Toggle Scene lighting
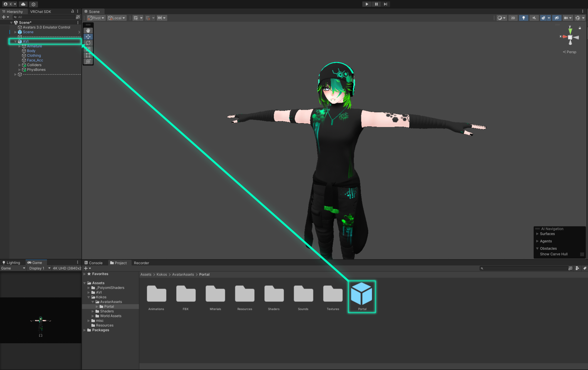This screenshot has height=370, width=588. coord(523,18)
